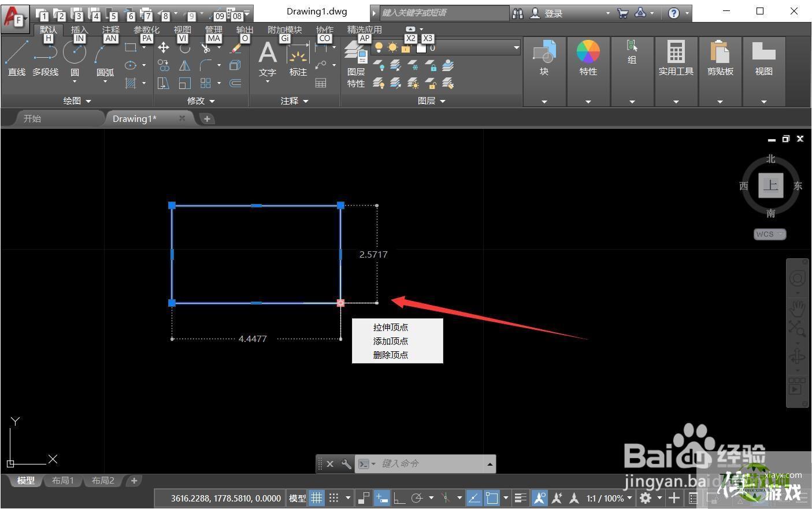The image size is (812, 509).
Task: Toggle ortho mode
Action: (x=399, y=498)
